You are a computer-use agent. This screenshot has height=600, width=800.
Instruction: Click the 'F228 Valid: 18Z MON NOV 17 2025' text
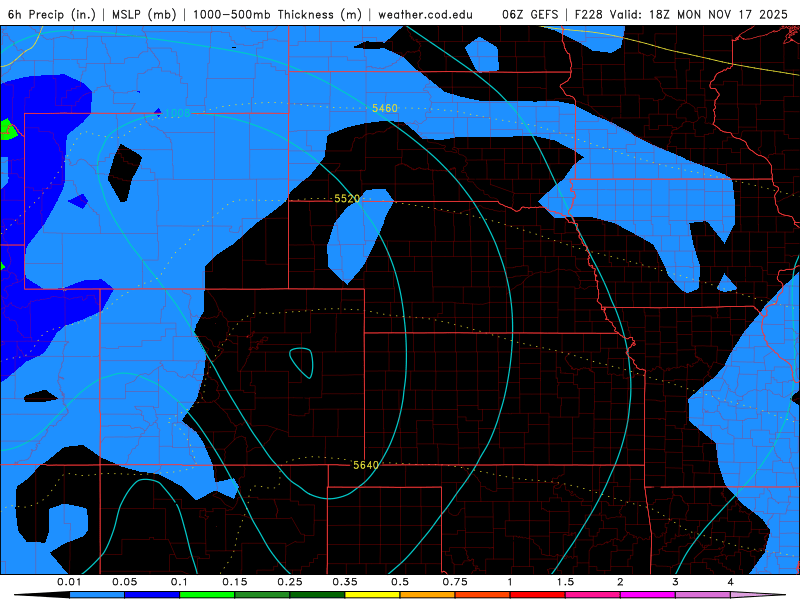click(681, 14)
